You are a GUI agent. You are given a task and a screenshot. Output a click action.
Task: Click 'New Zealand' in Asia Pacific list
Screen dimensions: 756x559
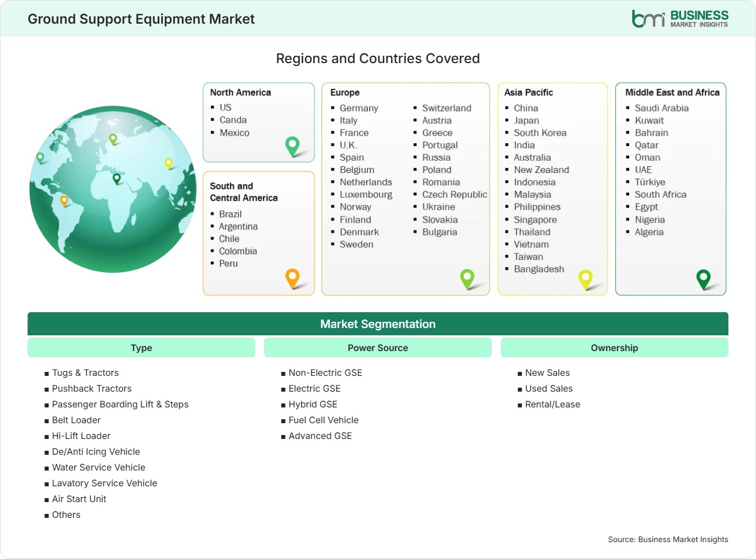(541, 170)
